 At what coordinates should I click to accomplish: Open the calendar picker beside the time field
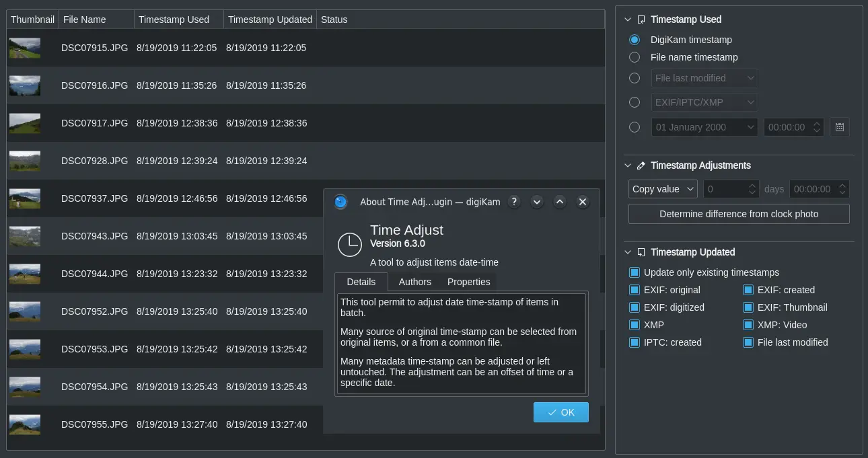(x=839, y=126)
